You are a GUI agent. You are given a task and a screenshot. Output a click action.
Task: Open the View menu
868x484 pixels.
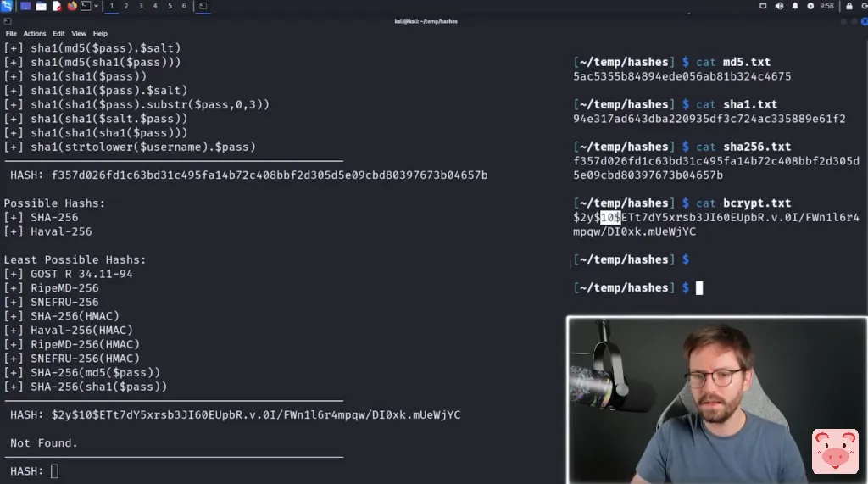point(79,34)
